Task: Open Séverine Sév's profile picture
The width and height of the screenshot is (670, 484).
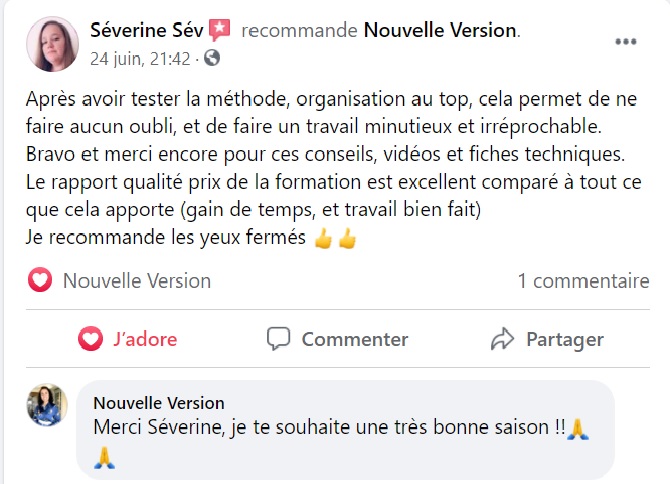Action: (x=53, y=44)
